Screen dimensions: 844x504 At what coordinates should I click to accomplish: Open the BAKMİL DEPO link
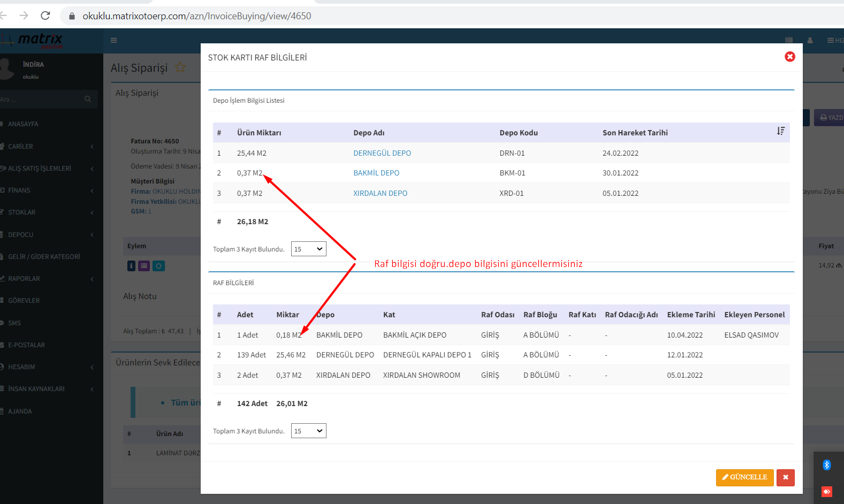click(x=376, y=173)
